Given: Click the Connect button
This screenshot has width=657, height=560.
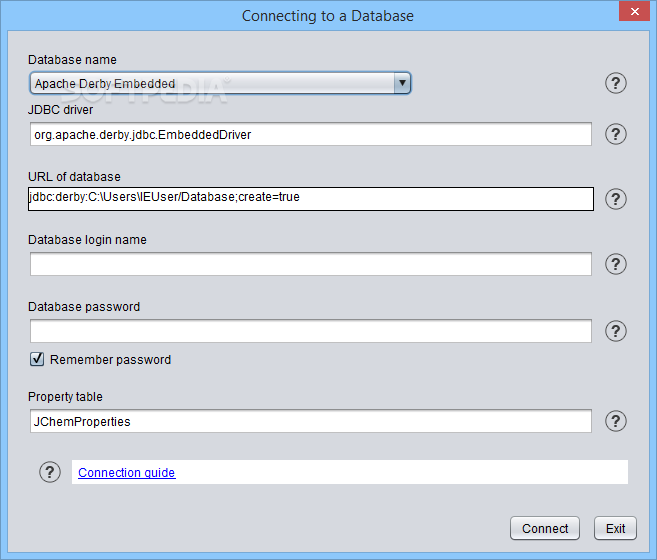Looking at the screenshot, I should [545, 528].
